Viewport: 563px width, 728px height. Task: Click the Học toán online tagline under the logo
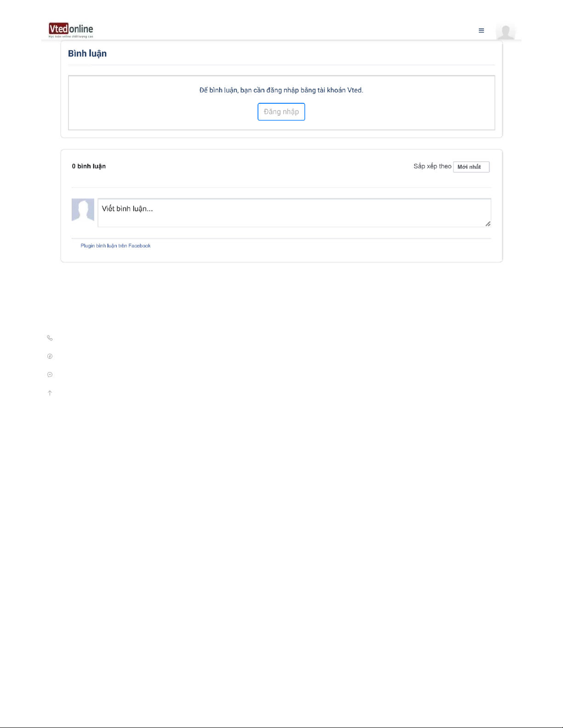coord(71,37)
